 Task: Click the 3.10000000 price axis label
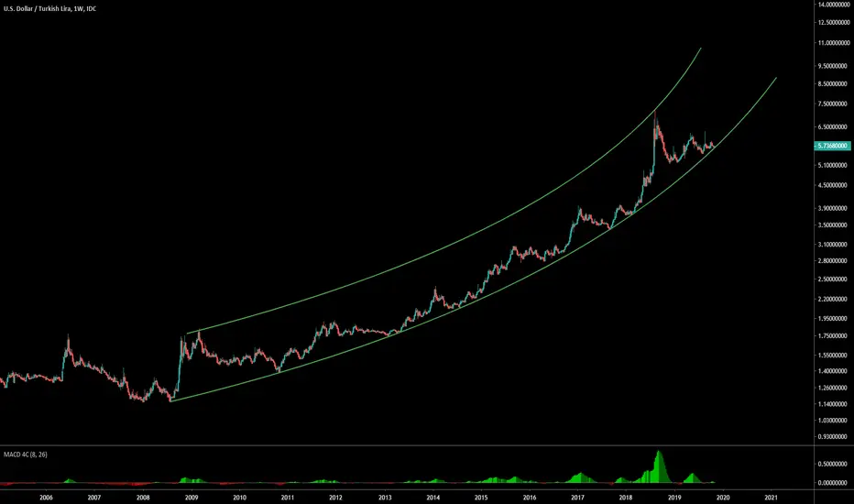point(833,245)
